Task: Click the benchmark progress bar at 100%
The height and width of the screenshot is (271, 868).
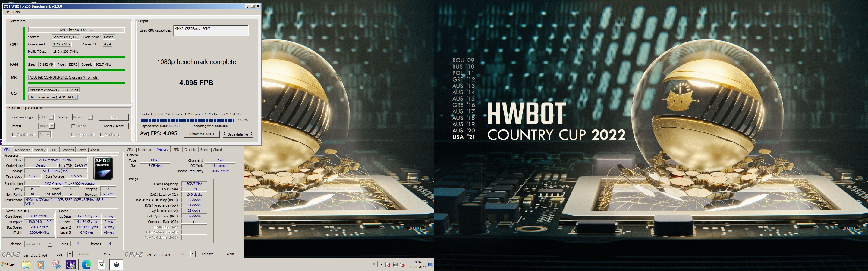Action: click(187, 120)
